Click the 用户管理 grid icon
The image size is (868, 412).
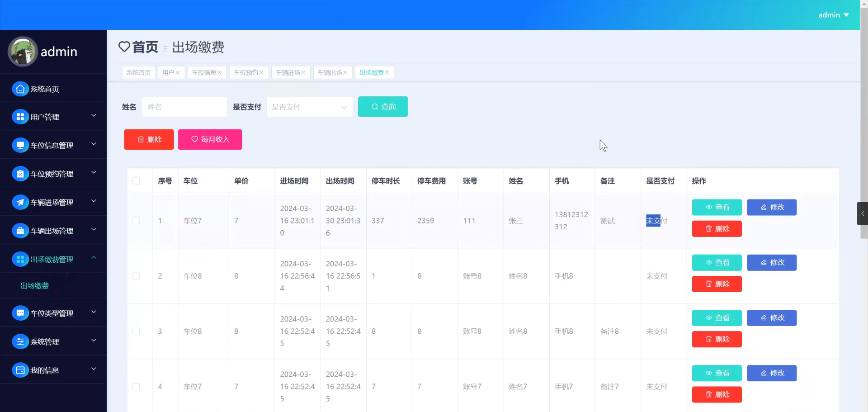click(20, 117)
